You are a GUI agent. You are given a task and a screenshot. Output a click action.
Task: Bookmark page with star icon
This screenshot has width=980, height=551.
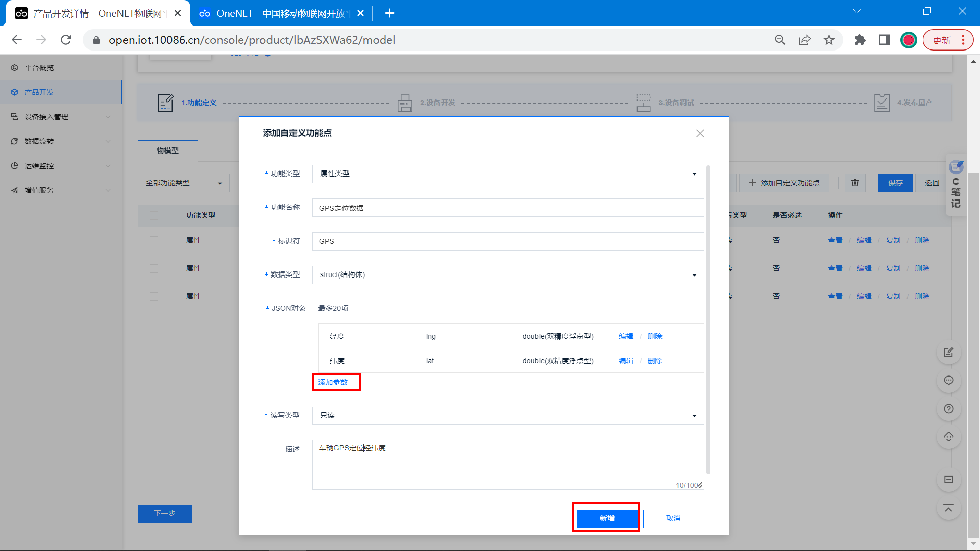click(x=829, y=40)
